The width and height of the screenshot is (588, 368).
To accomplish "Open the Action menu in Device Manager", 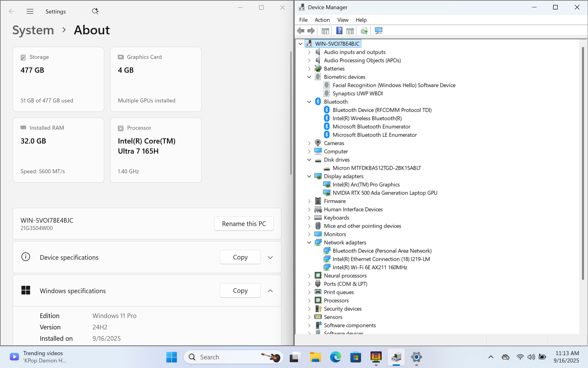I will point(322,20).
